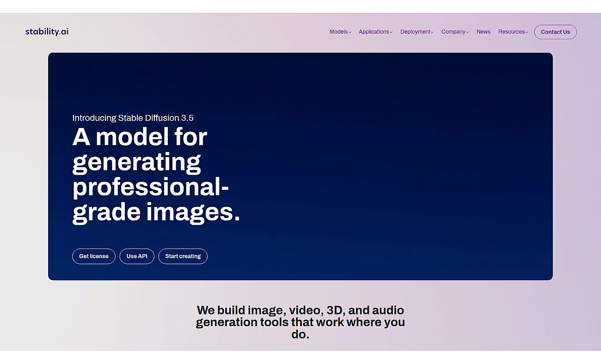Viewport: 601px width, 364px height.
Task: Click the stability.ai logo
Action: tap(47, 31)
